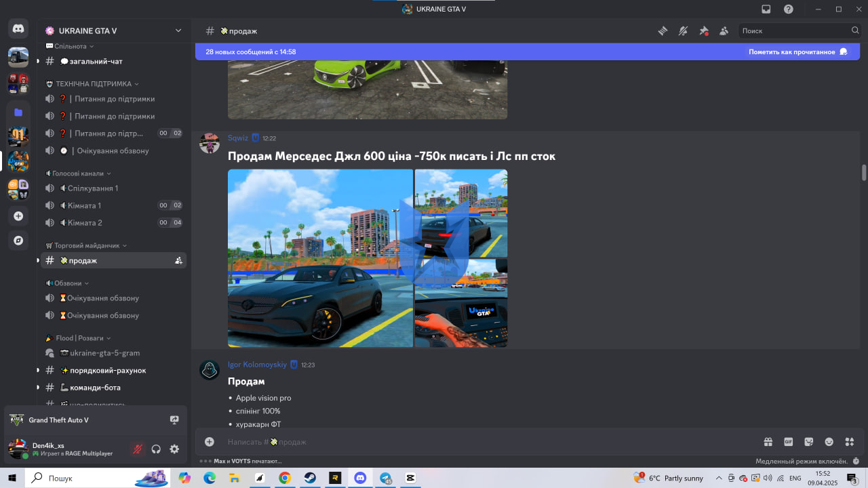Open the weather widget showing 6°C

coord(669,478)
